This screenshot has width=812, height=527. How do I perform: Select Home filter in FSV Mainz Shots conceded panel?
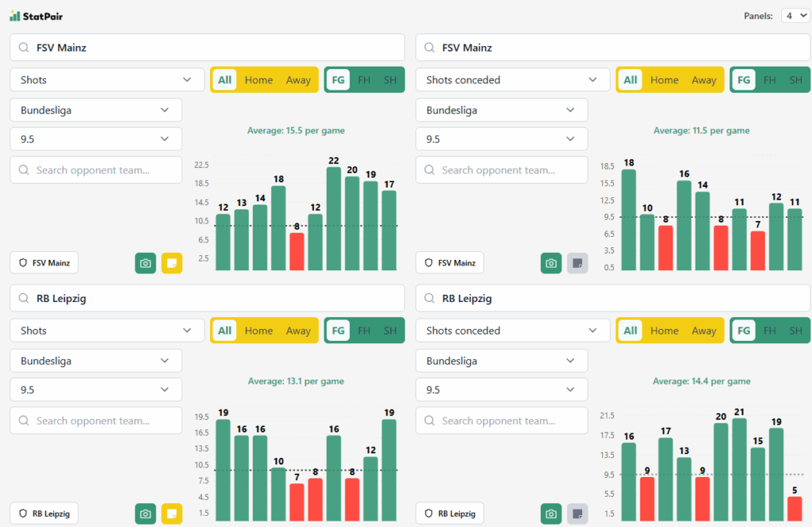coord(665,80)
